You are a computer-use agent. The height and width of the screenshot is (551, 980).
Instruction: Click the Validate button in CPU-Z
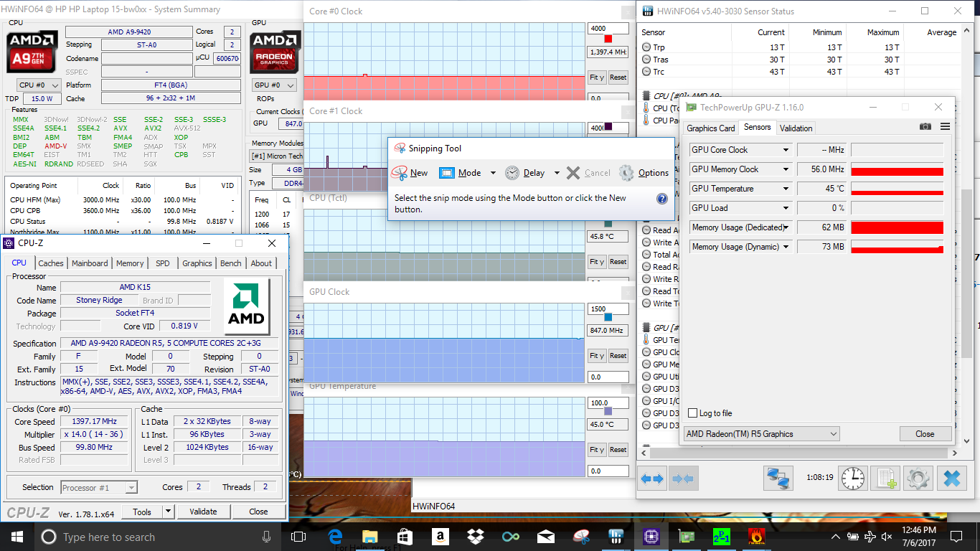click(x=203, y=512)
